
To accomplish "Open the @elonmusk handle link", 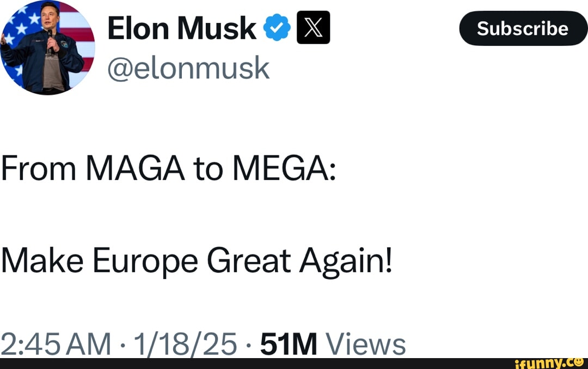I will click(188, 67).
